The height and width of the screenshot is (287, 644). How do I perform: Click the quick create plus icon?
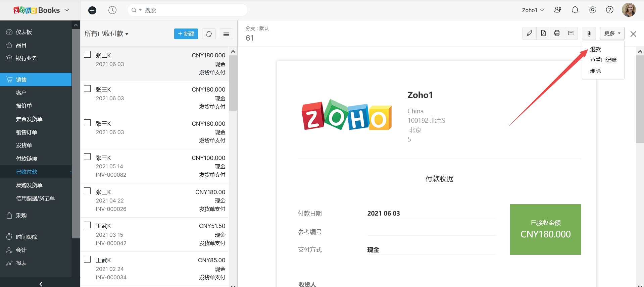(92, 10)
